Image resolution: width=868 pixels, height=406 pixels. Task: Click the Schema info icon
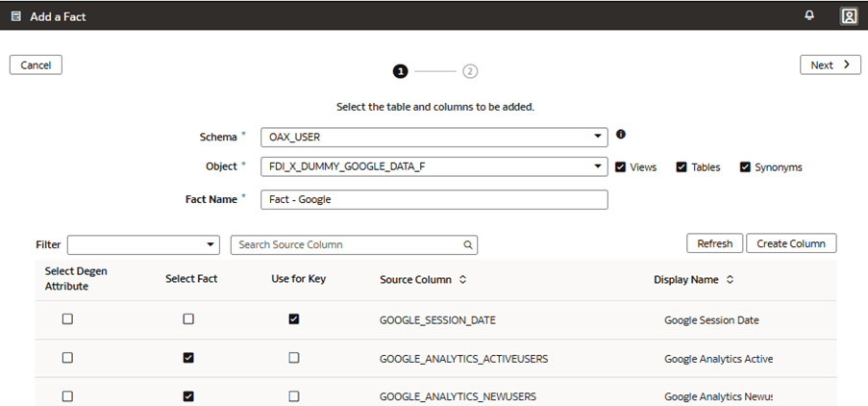pyautogui.click(x=621, y=135)
